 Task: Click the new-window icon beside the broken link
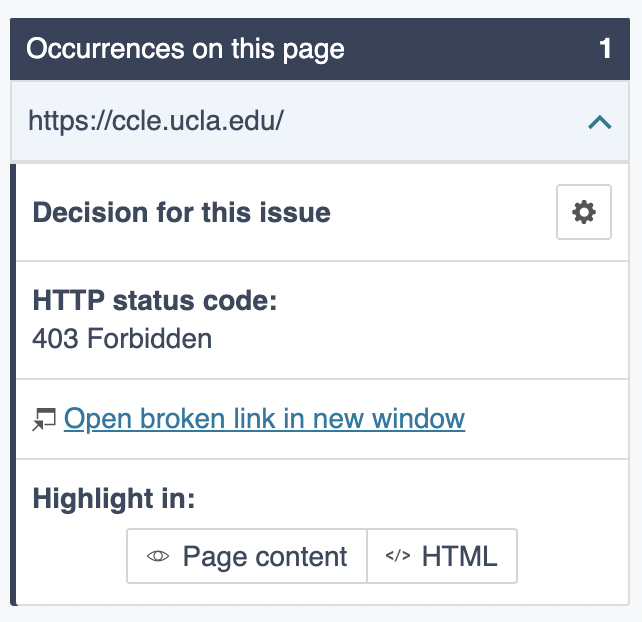coord(43,420)
